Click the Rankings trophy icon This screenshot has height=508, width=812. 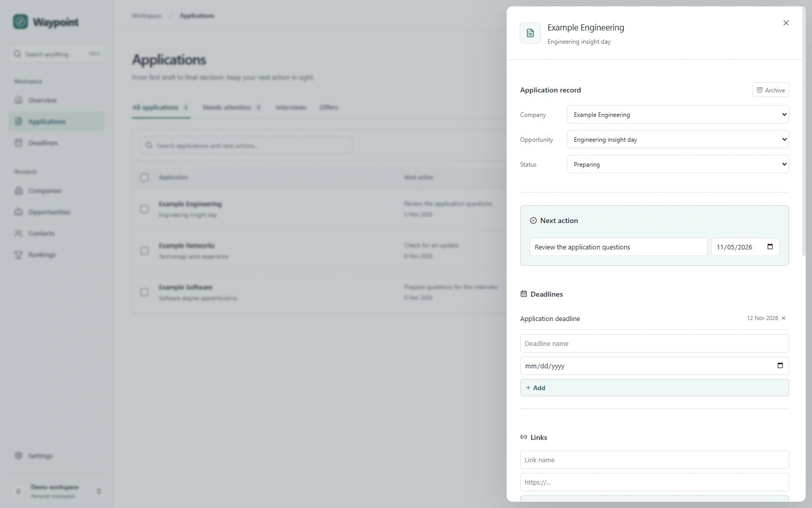tap(19, 255)
